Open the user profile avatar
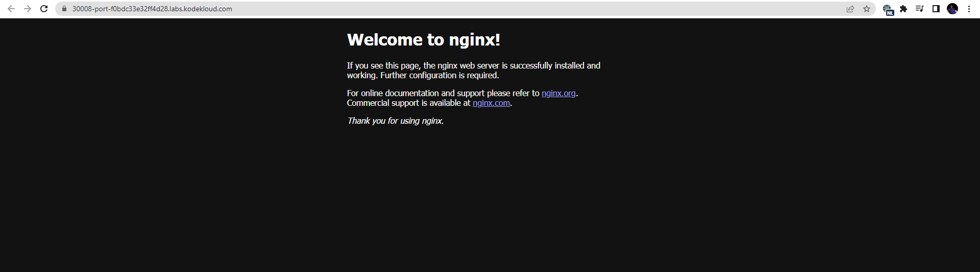Image resolution: width=980 pixels, height=272 pixels. [952, 9]
